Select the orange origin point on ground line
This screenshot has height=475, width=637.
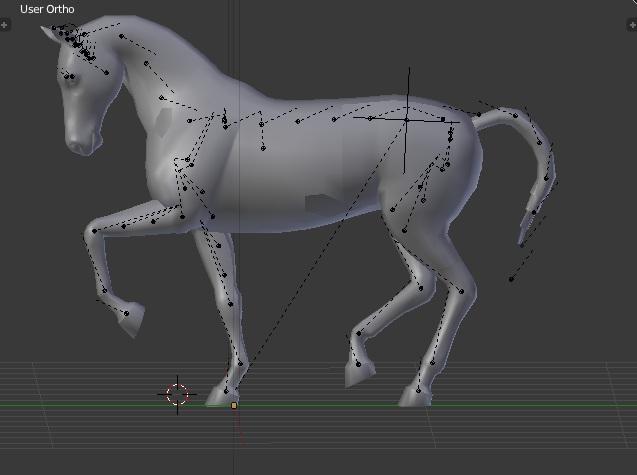[x=234, y=405]
